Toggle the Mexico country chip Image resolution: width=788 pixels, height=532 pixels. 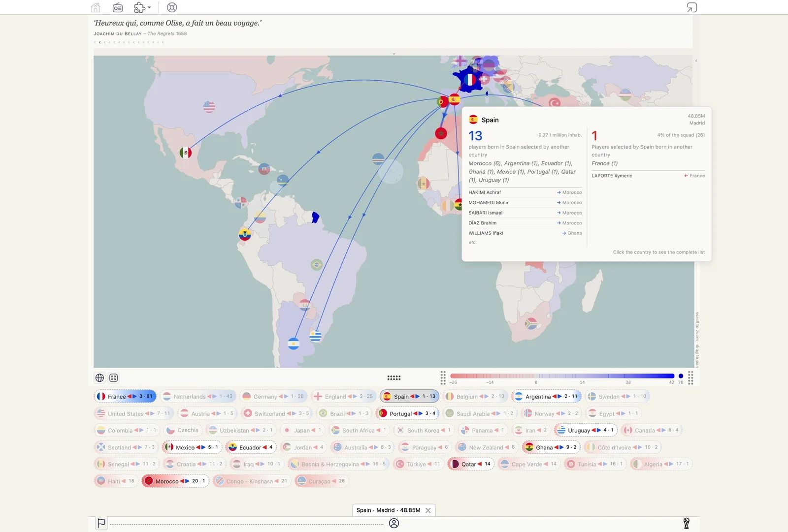click(192, 447)
